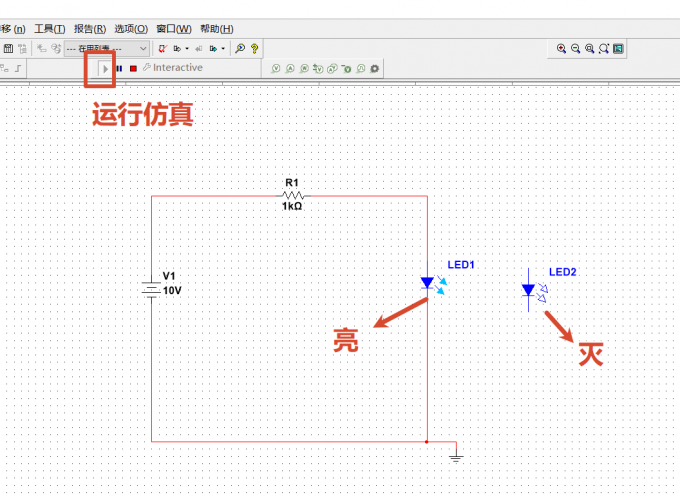Select the resistor R1 on the schematic
680x495 pixels.
point(293,196)
